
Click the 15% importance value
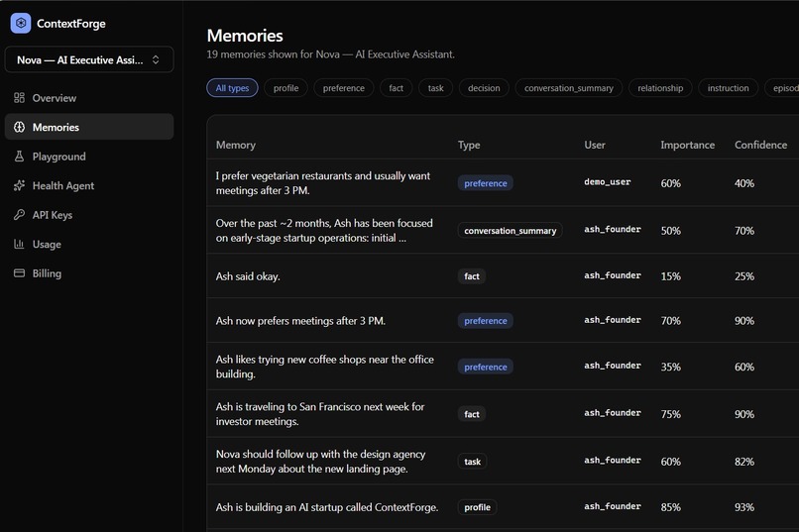[670, 276]
